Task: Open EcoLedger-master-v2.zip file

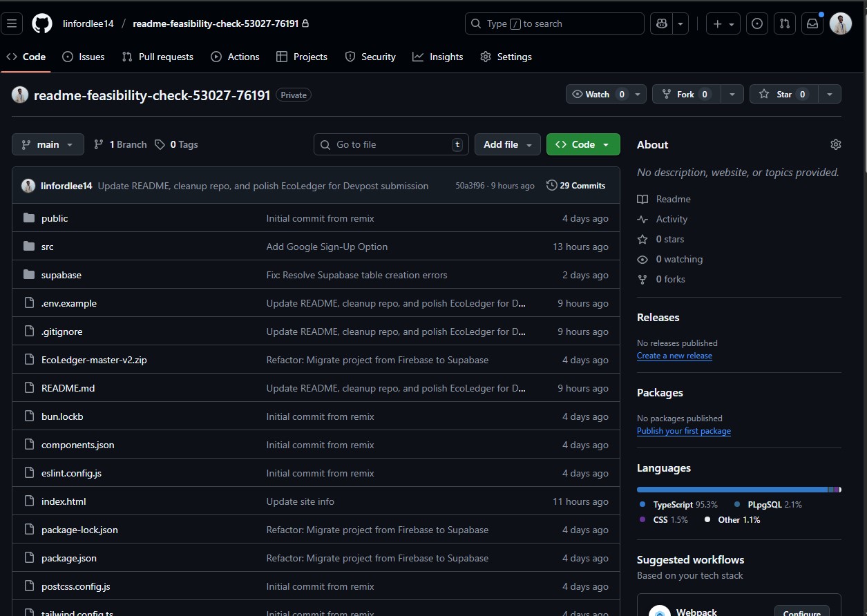Action: pos(94,360)
